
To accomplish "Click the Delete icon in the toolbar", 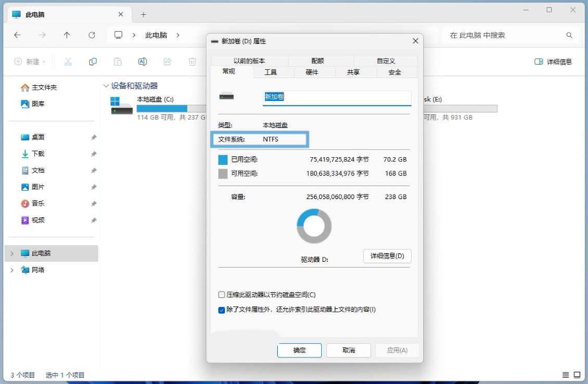I will click(x=192, y=61).
